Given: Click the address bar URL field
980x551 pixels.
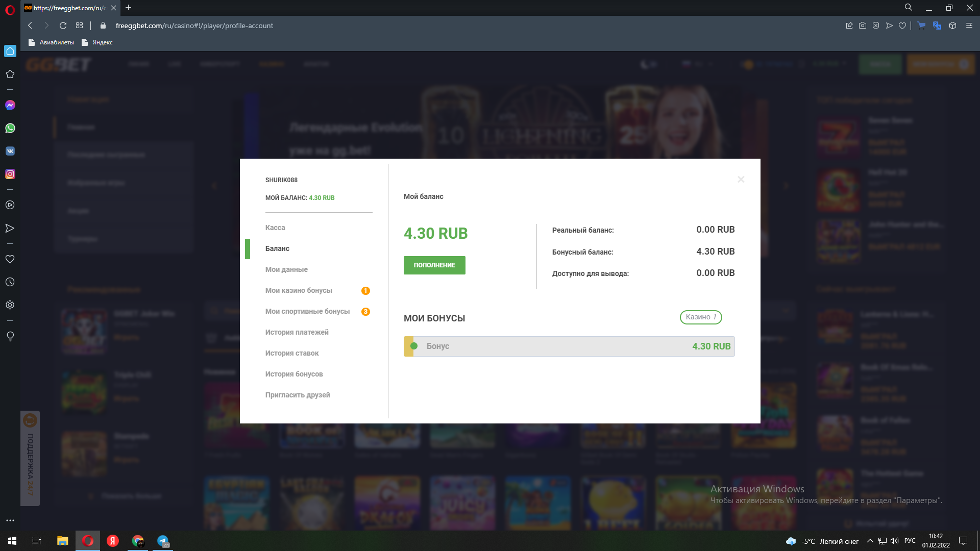Looking at the screenshot, I should (x=194, y=26).
